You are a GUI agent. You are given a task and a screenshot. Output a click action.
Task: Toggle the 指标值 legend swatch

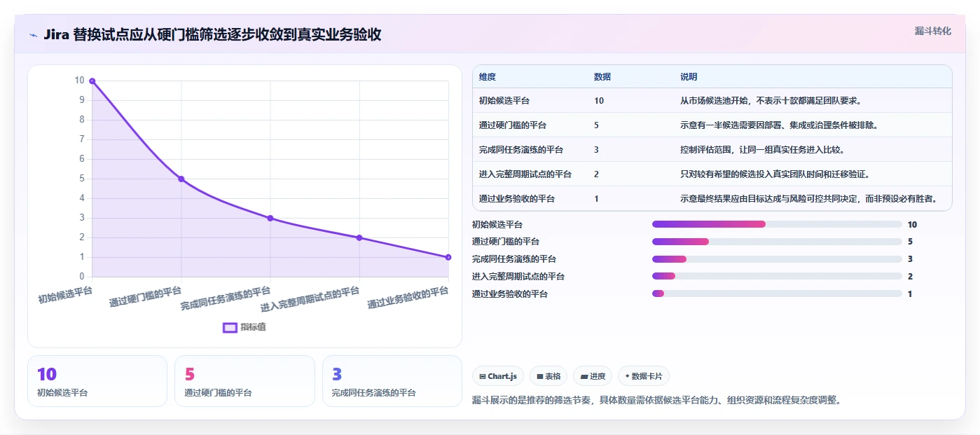[x=230, y=327]
